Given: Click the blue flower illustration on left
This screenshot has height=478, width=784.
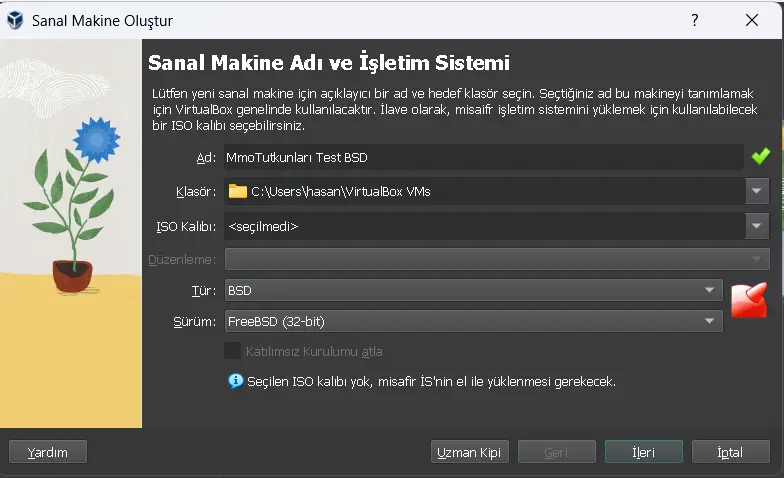Looking at the screenshot, I should pyautogui.click(x=96, y=140).
